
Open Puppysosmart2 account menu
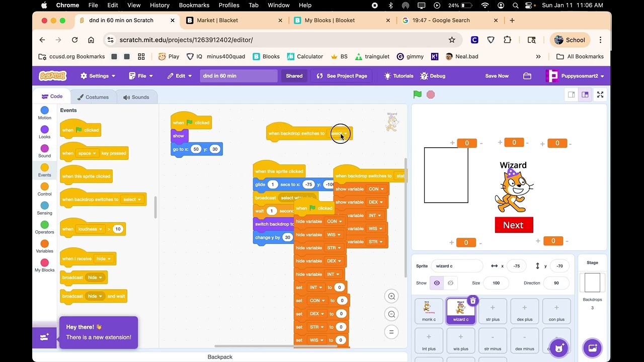[x=575, y=76]
